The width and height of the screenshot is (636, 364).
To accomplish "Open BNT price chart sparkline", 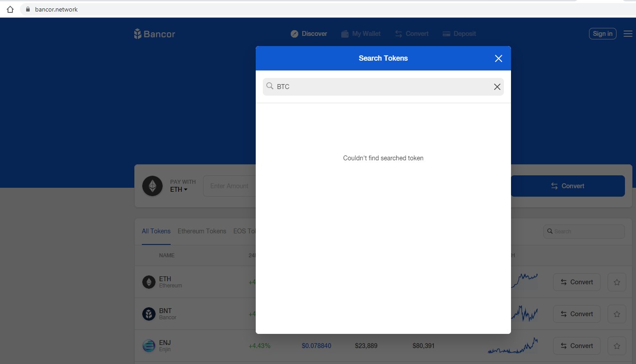I will click(x=524, y=313).
